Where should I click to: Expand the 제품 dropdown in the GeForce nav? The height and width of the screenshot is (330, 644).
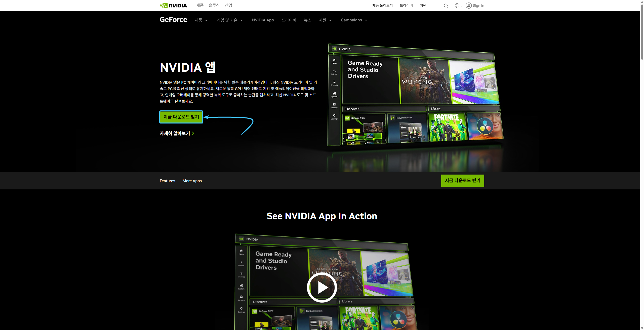201,20
